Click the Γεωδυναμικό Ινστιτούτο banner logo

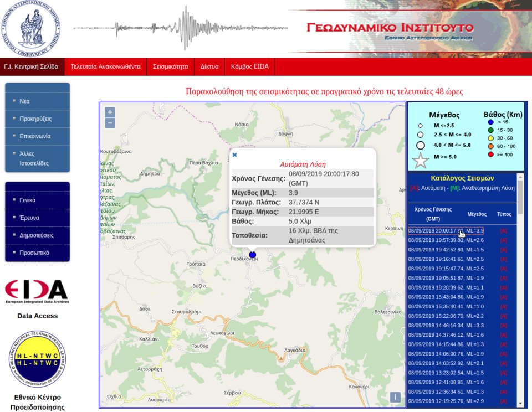tap(389, 27)
